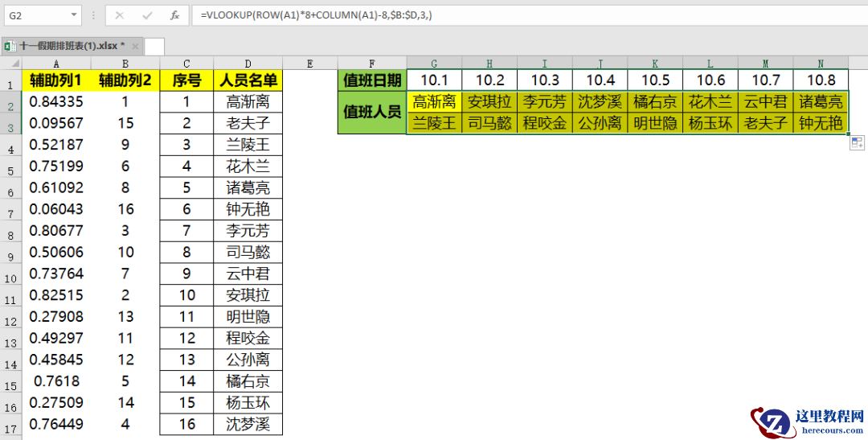The image size is (868, 440).
Task: Select duty cell 兰陵王 under 10.1
Action: coord(434,123)
